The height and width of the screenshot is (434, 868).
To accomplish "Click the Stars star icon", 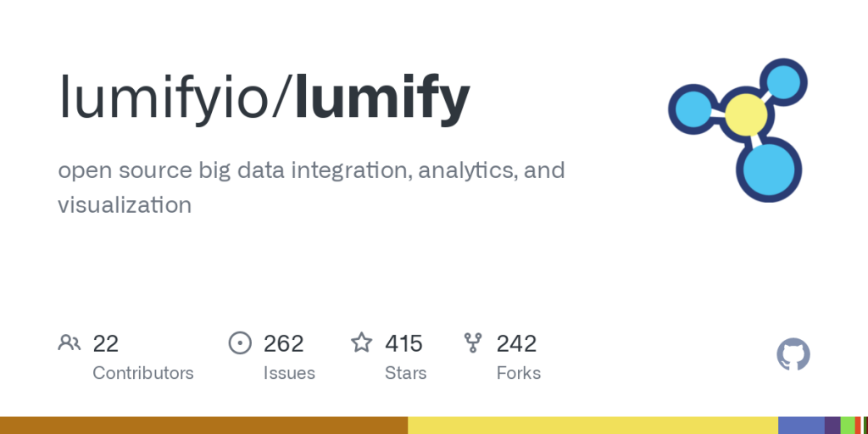I will pos(362,342).
